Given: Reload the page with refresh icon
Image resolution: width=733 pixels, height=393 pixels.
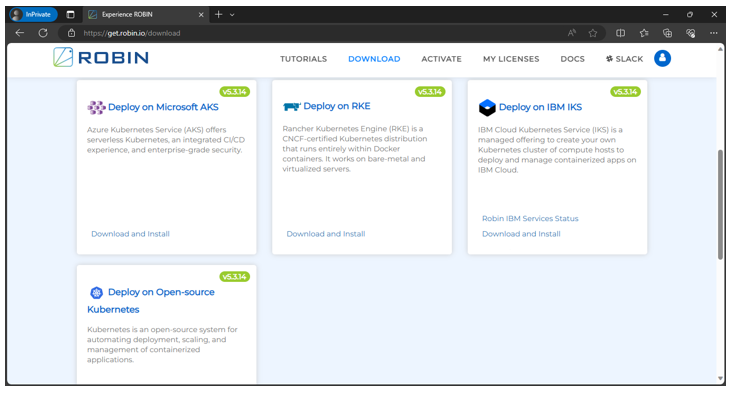Looking at the screenshot, I should (43, 33).
